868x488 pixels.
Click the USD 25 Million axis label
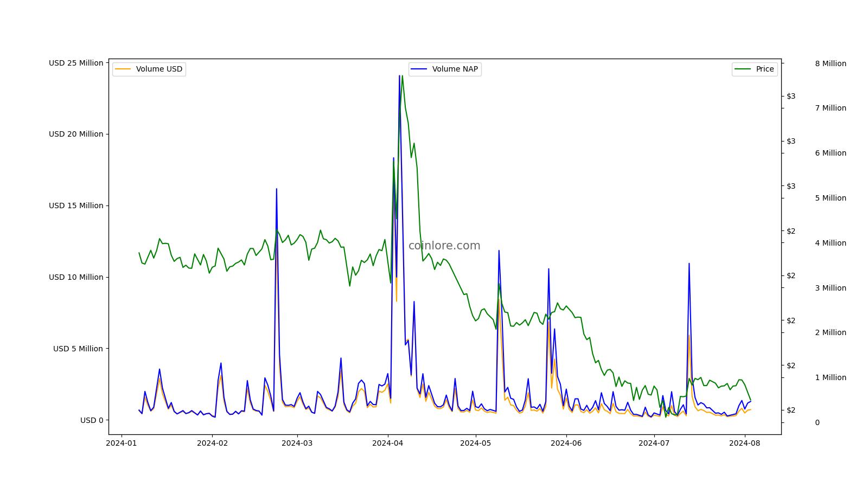[x=76, y=63]
